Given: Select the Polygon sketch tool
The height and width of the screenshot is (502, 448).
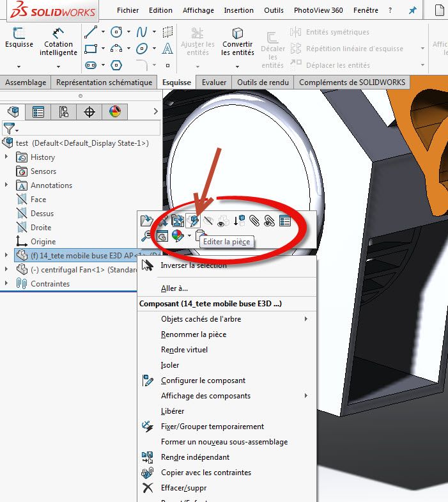Looking at the screenshot, I should (x=116, y=65).
